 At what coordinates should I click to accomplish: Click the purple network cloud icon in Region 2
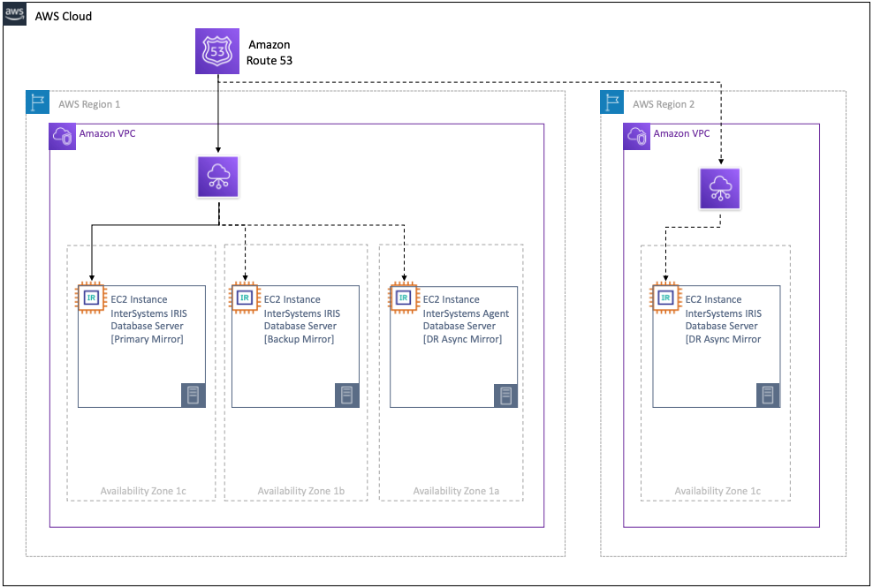(x=722, y=189)
